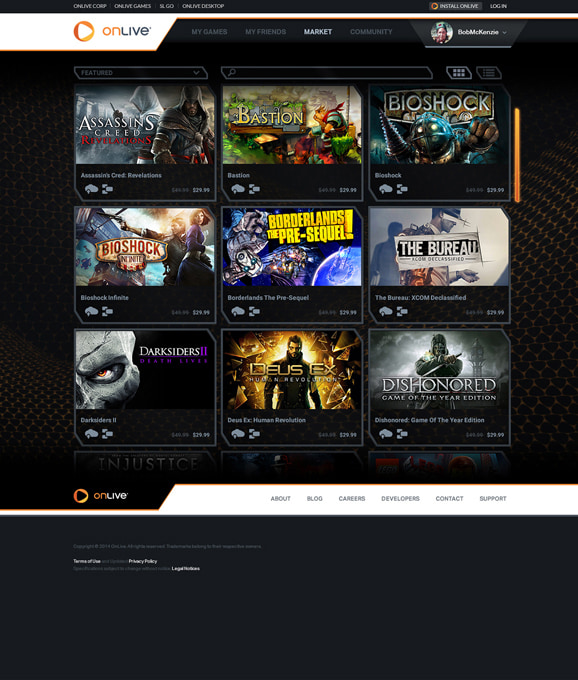Click the screen-share icon under Assassin's Creed: Revelations
Image resolution: width=578 pixels, height=680 pixels.
click(107, 189)
